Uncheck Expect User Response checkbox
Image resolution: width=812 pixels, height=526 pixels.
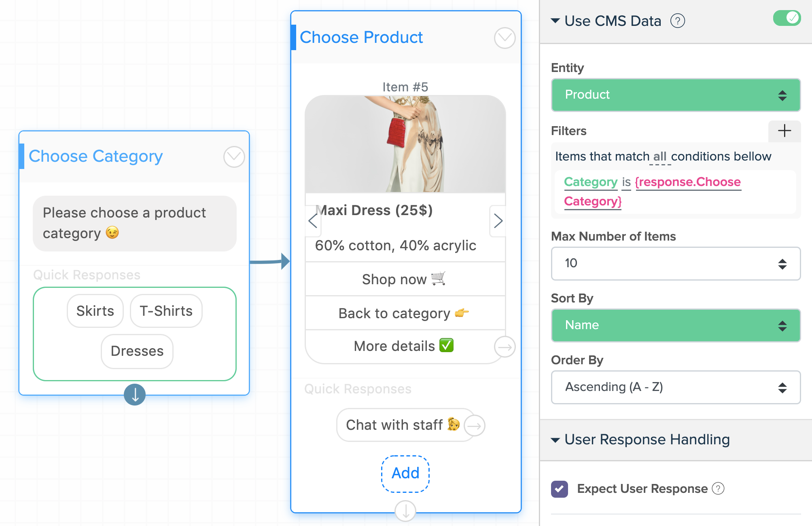tap(560, 489)
